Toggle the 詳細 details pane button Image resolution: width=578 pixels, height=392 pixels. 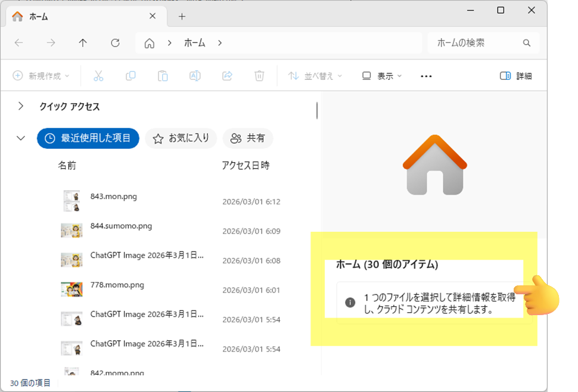pyautogui.click(x=516, y=76)
